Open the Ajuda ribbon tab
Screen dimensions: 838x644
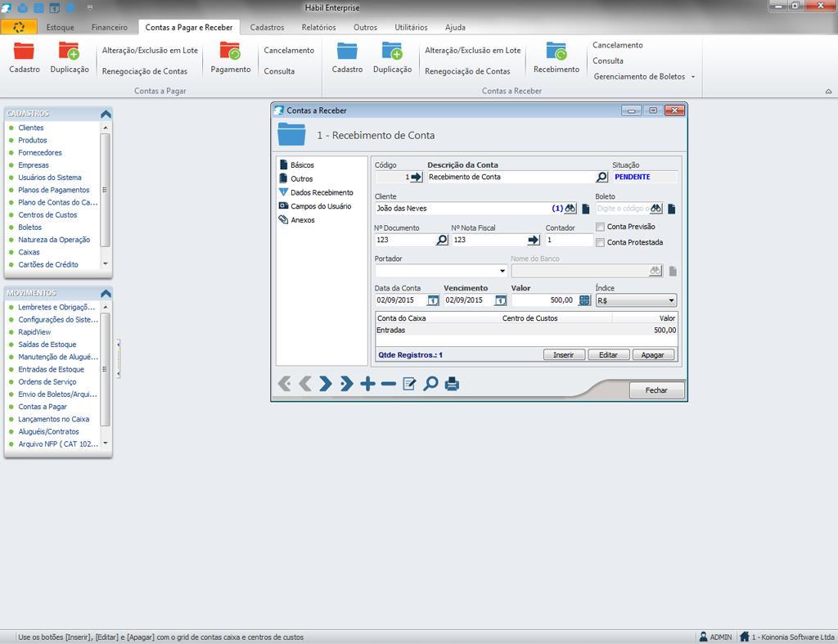click(x=455, y=27)
